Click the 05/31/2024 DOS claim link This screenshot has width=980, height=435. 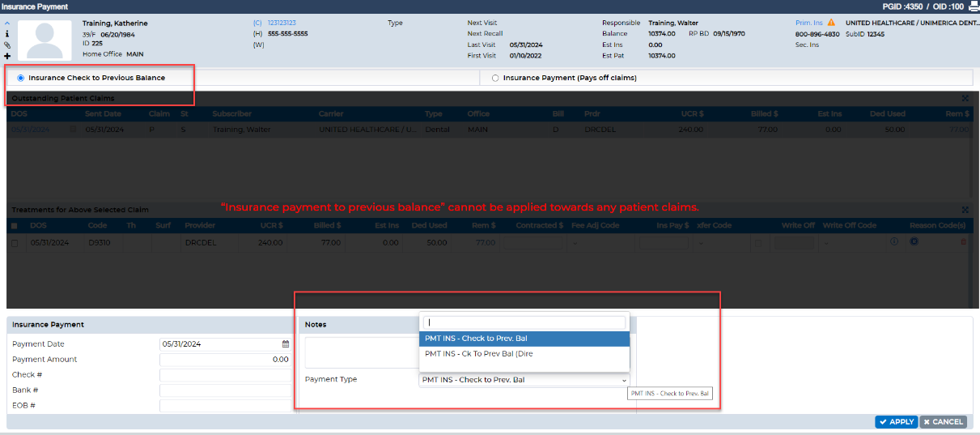(x=30, y=129)
